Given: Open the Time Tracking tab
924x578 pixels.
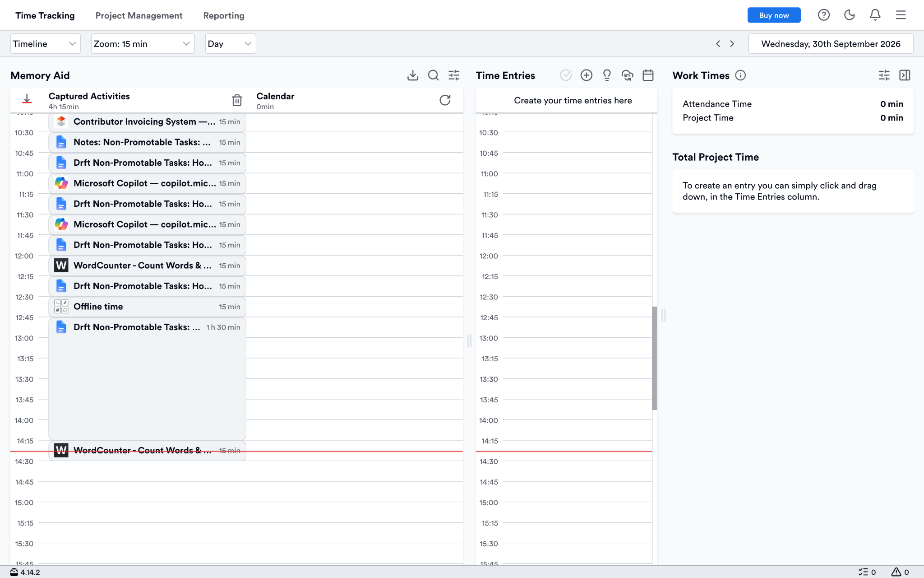Looking at the screenshot, I should [x=45, y=15].
